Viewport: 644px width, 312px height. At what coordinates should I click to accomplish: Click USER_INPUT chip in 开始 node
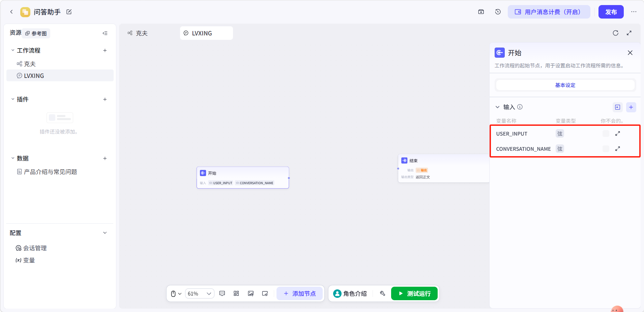[x=221, y=183]
